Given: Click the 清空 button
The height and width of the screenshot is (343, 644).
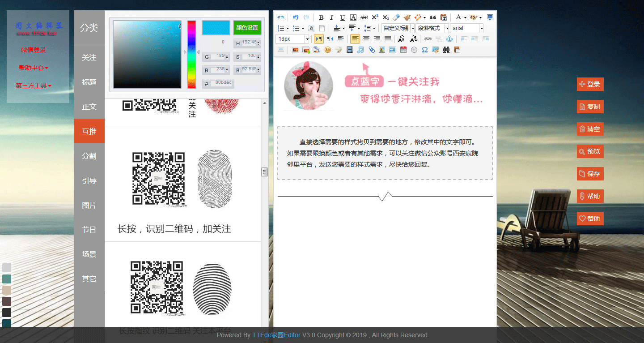Looking at the screenshot, I should [590, 129].
